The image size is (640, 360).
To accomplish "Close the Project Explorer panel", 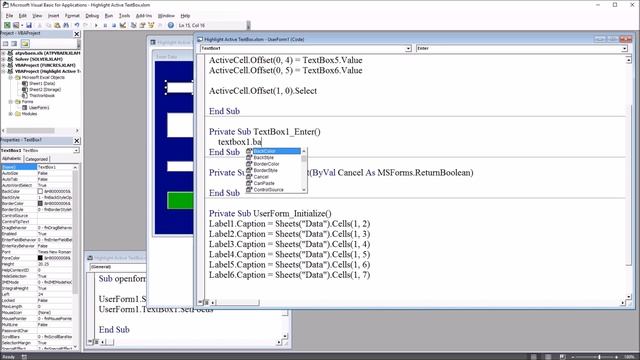I will point(77,34).
